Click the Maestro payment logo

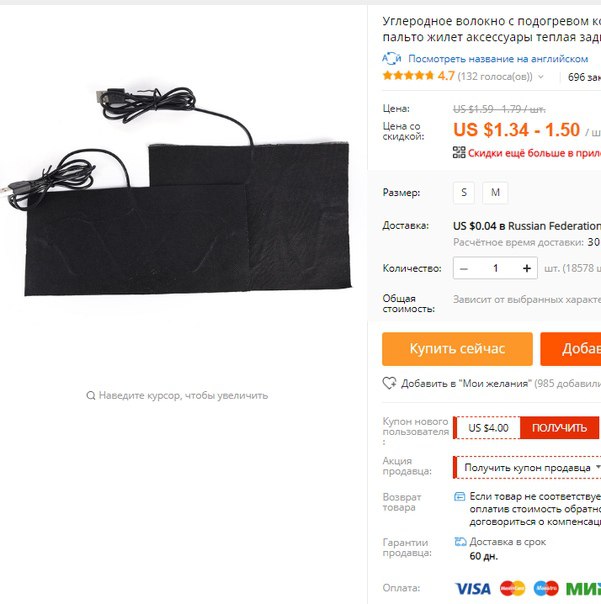click(546, 588)
